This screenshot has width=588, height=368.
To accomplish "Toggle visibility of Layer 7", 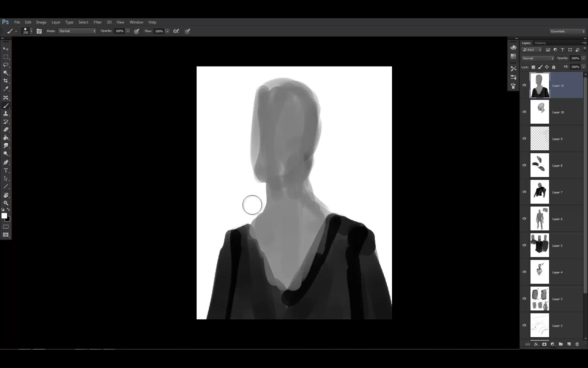I will pos(524,192).
